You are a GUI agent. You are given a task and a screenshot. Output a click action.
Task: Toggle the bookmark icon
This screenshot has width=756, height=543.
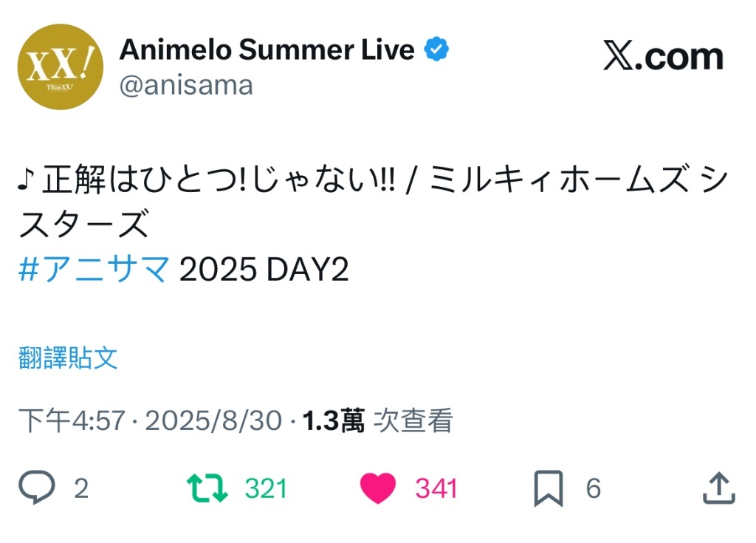coord(549,488)
